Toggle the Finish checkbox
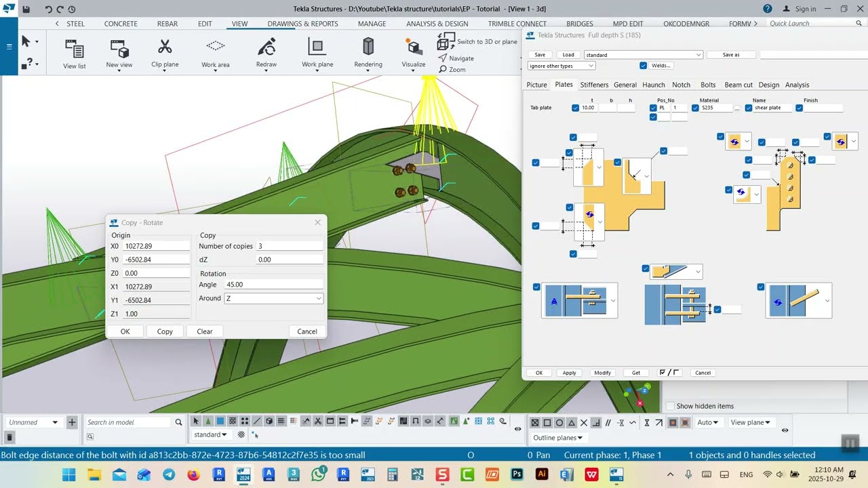Image resolution: width=868 pixels, height=488 pixels. pos(799,108)
